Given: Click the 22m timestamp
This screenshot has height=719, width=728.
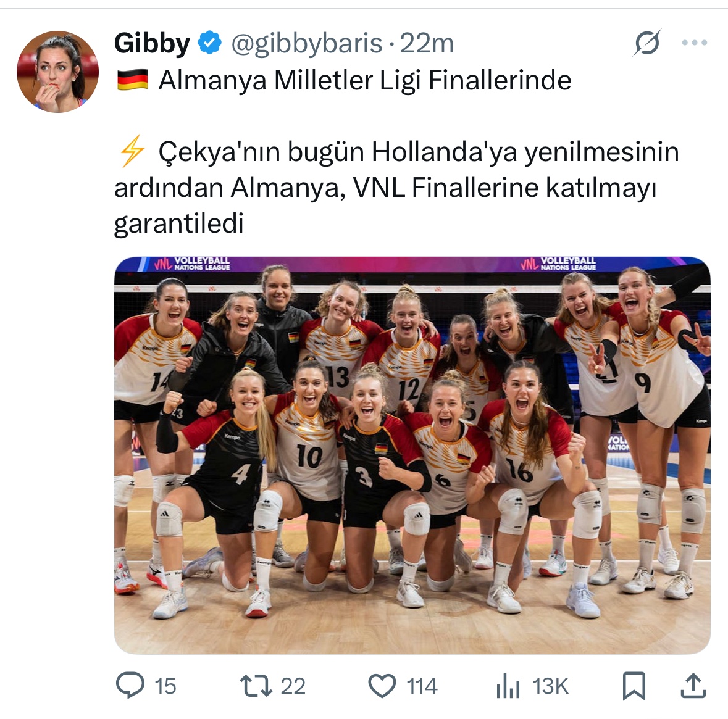Looking at the screenshot, I should pyautogui.click(x=427, y=43).
